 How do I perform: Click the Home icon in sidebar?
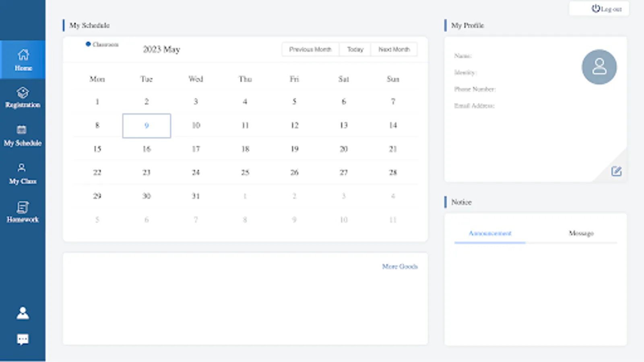pos(23,55)
